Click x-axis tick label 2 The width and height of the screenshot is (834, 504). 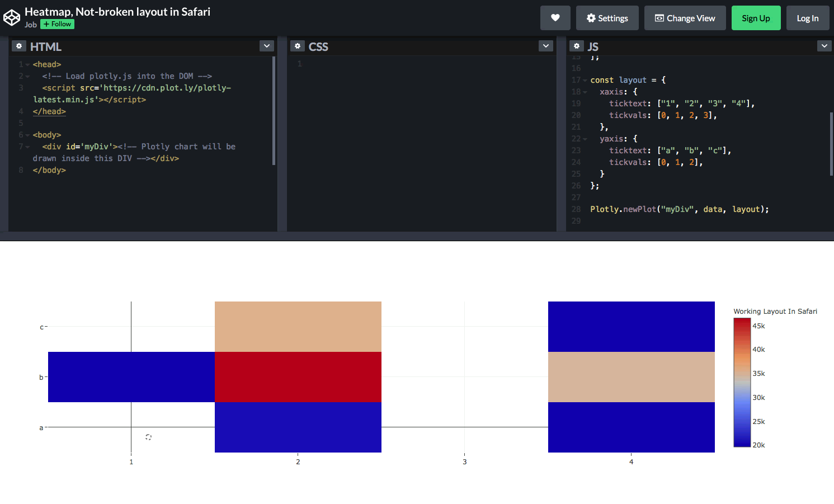coord(298,462)
